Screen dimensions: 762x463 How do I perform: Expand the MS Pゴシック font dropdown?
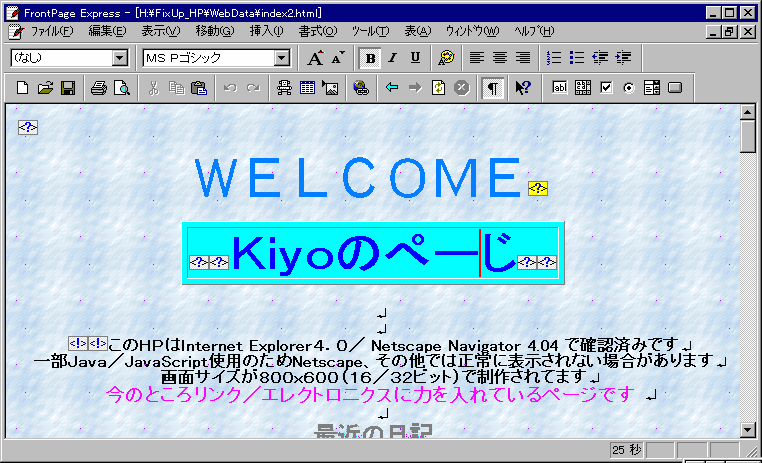tap(281, 59)
